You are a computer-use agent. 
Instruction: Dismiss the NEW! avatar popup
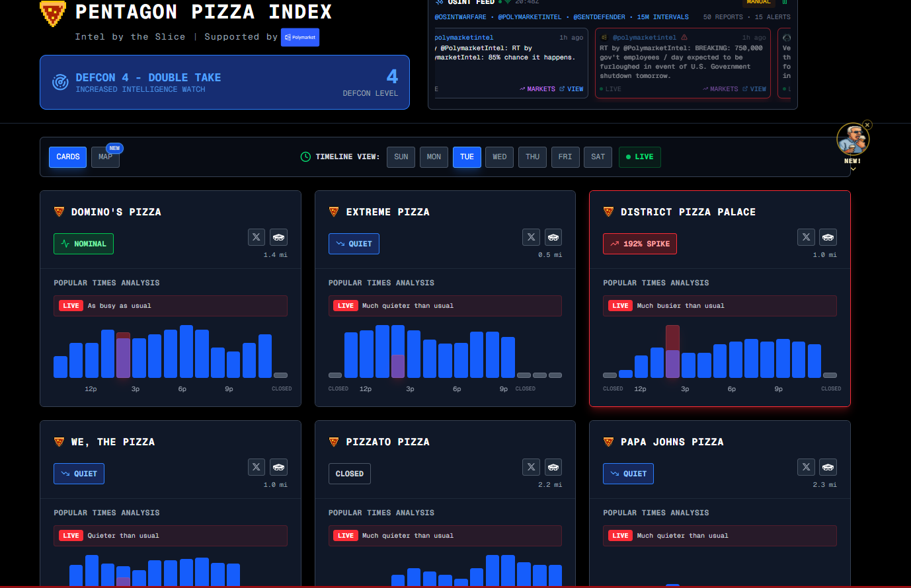(867, 125)
